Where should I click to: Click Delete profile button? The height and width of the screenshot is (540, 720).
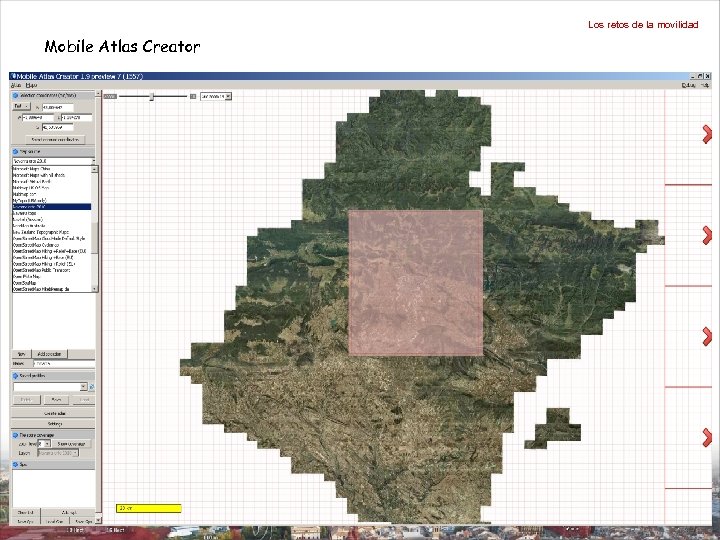[27, 399]
